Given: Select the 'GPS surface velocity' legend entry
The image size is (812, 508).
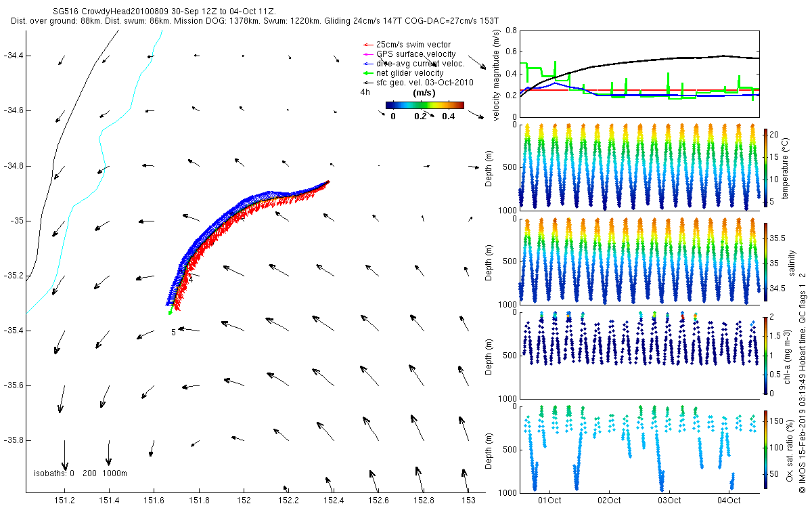Looking at the screenshot, I should (x=408, y=54).
